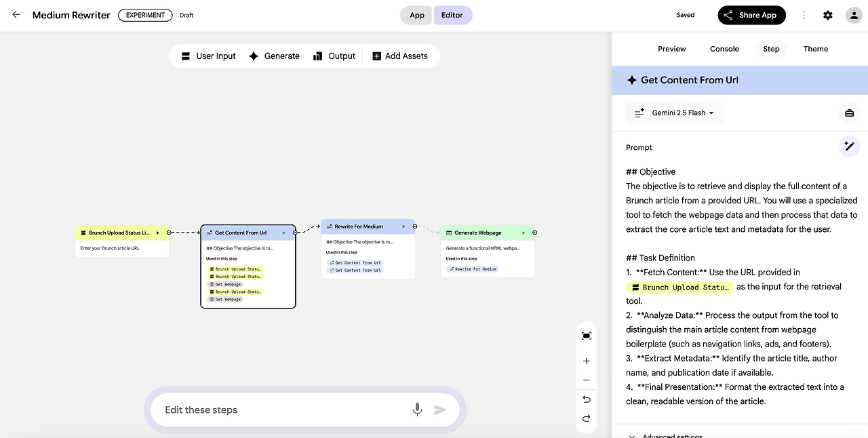Go back using the arrow icon

(x=16, y=15)
